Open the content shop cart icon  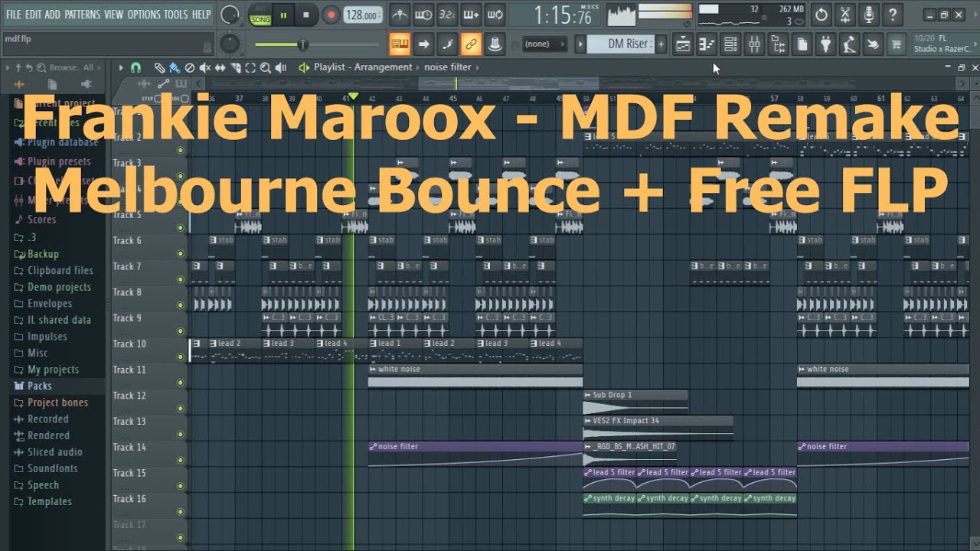coord(896,44)
